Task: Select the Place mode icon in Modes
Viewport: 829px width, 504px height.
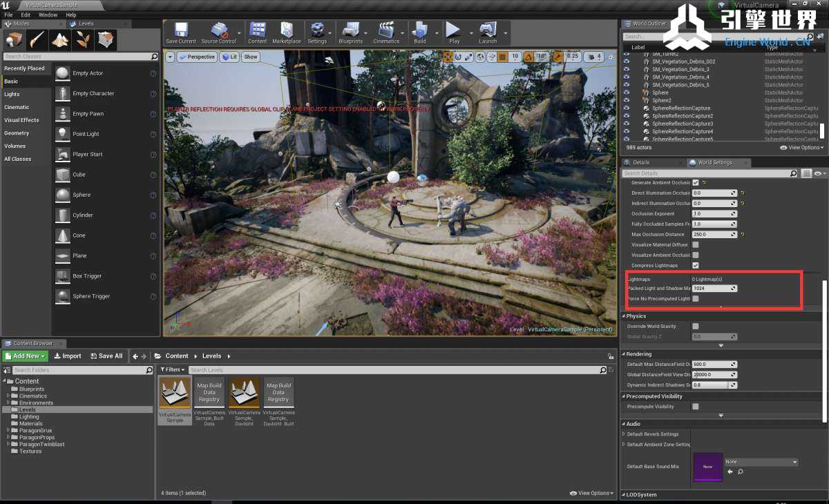Action: 14,40
